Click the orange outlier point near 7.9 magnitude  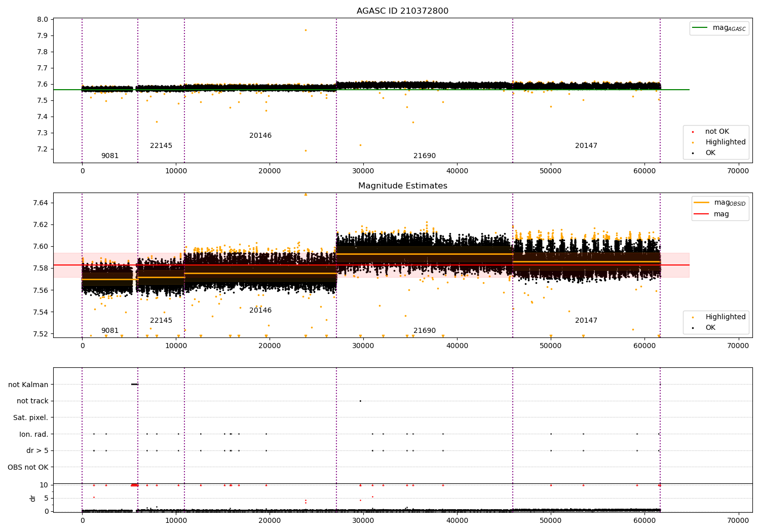pyautogui.click(x=306, y=30)
